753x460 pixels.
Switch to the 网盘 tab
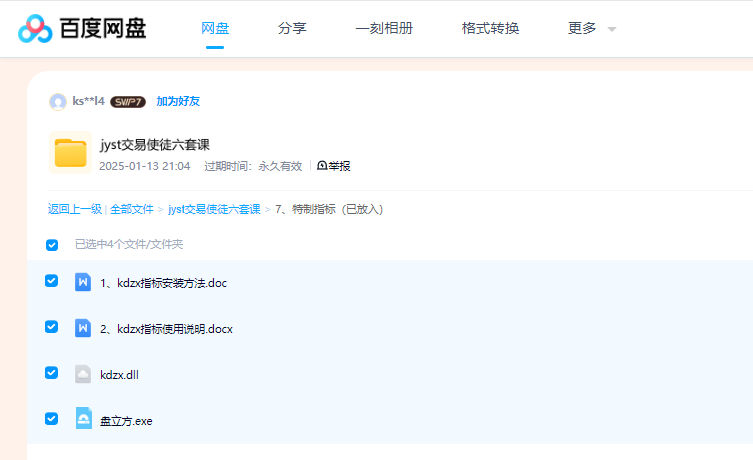click(215, 28)
